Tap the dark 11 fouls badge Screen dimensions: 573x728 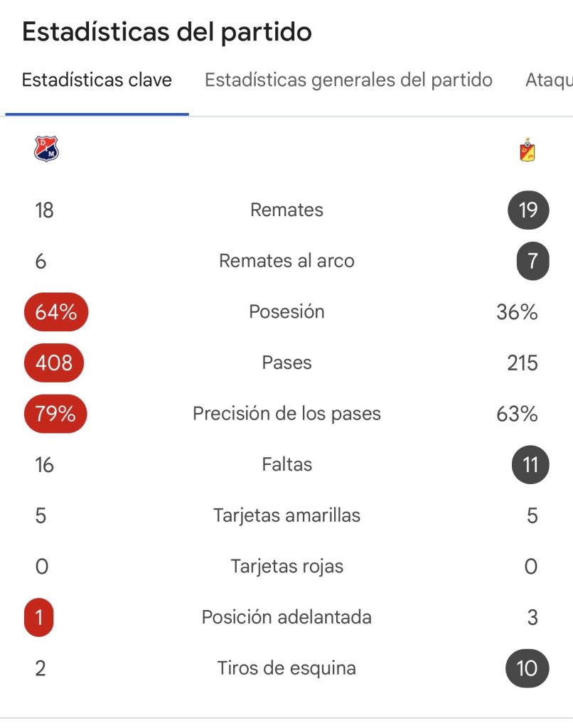(x=530, y=465)
